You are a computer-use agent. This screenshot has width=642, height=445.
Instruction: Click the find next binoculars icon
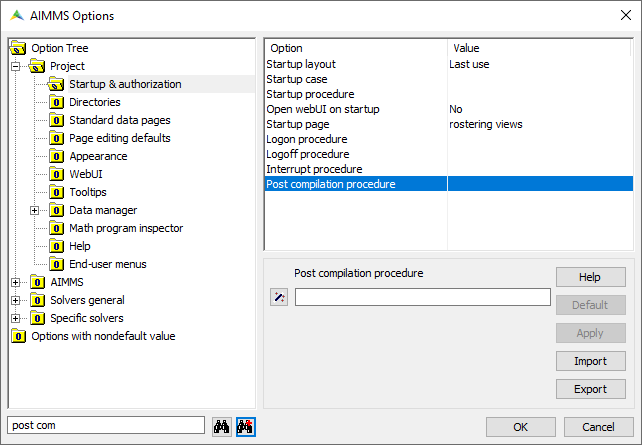point(246,427)
